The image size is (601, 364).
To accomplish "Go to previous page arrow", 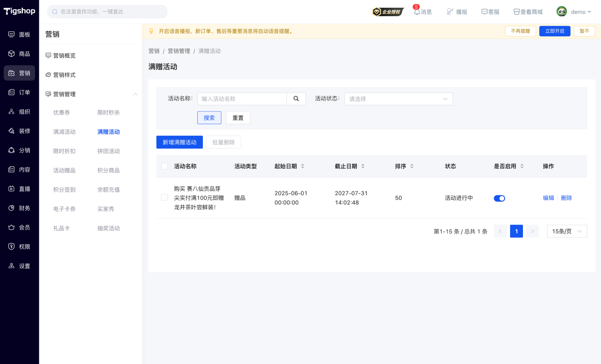I will click(x=500, y=231).
